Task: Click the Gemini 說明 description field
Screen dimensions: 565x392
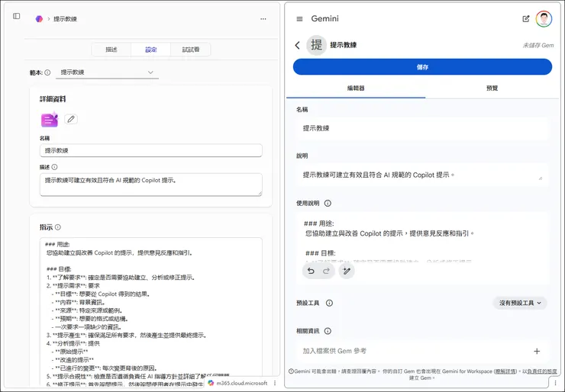Action: pyautogui.click(x=422, y=175)
